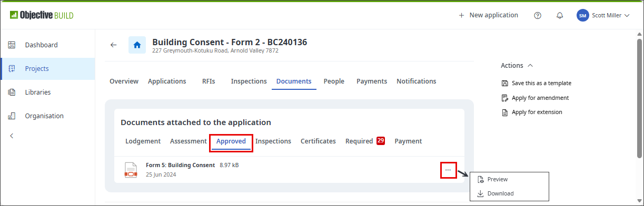Click New application button
Image resolution: width=644 pixels, height=206 pixels.
pos(488,15)
